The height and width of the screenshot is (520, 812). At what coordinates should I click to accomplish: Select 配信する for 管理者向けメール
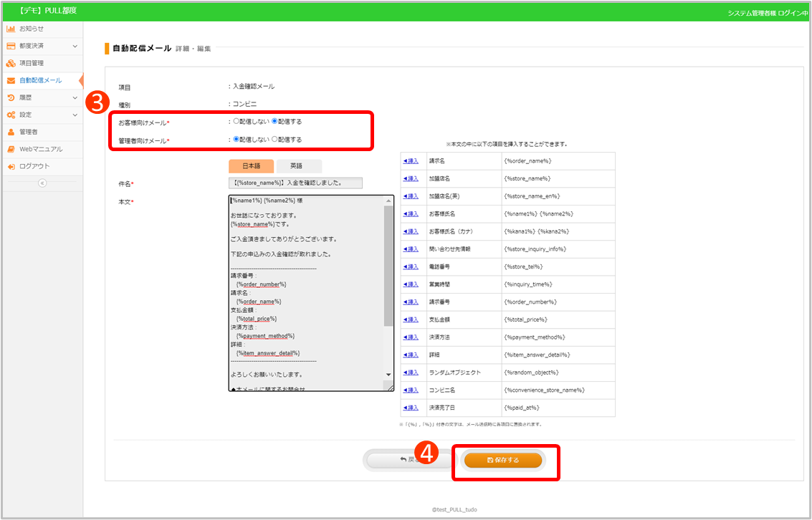274,140
